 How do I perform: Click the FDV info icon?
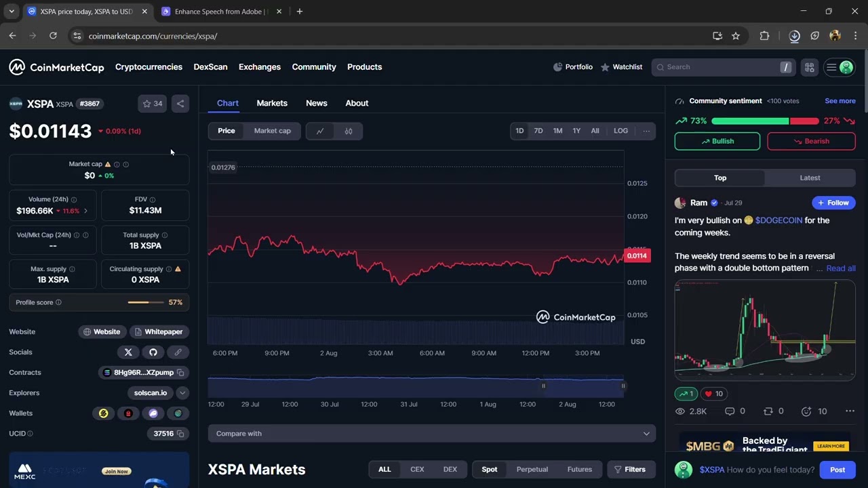point(153,199)
